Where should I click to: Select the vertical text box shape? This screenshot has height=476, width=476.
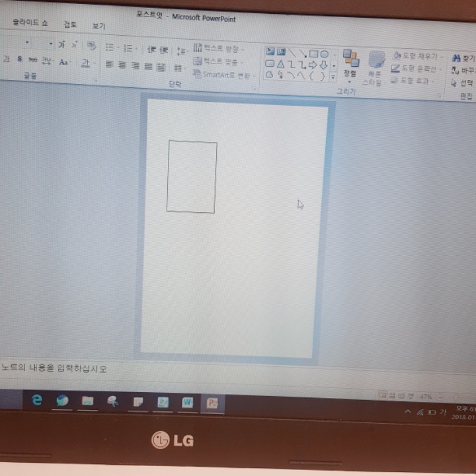pyautogui.click(x=281, y=52)
